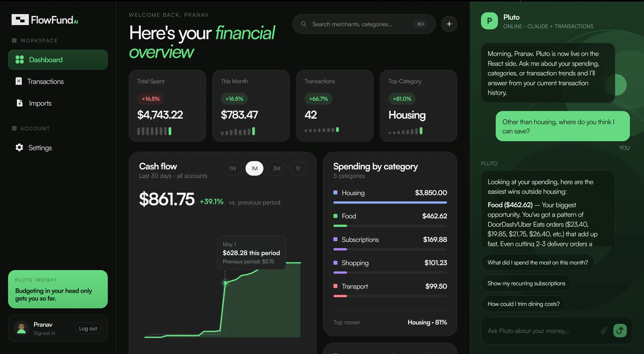Open Settings from sidebar
This screenshot has height=354, width=644.
58,147
